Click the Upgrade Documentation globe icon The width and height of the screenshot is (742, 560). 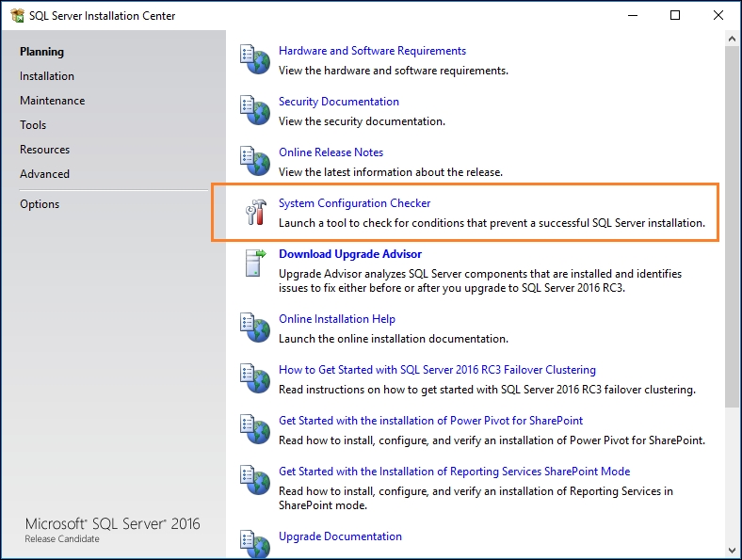pos(254,543)
